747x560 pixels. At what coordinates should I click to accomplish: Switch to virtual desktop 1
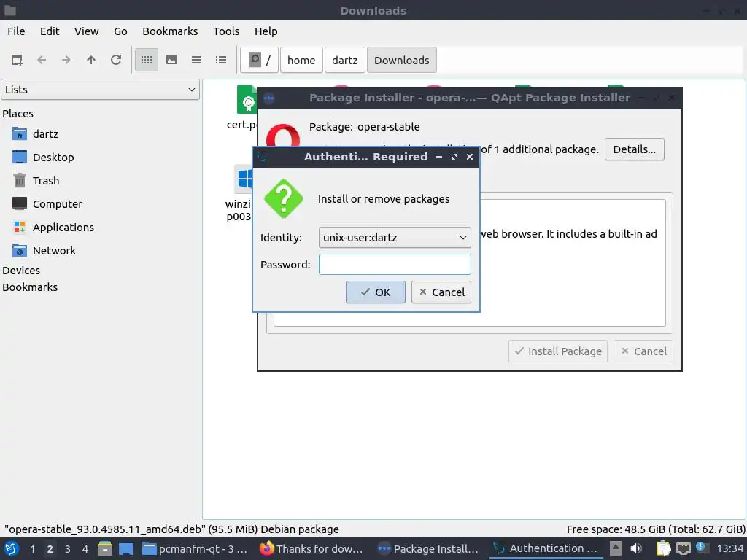tap(32, 548)
